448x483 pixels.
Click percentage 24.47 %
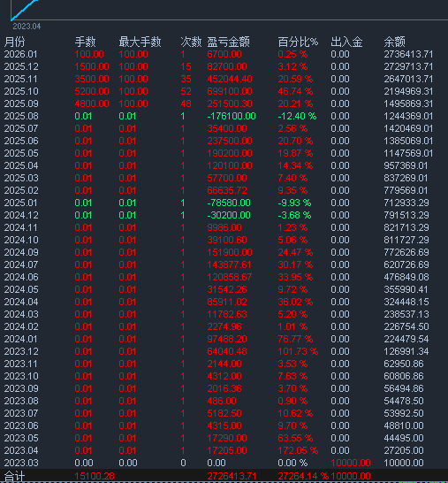coord(295,252)
